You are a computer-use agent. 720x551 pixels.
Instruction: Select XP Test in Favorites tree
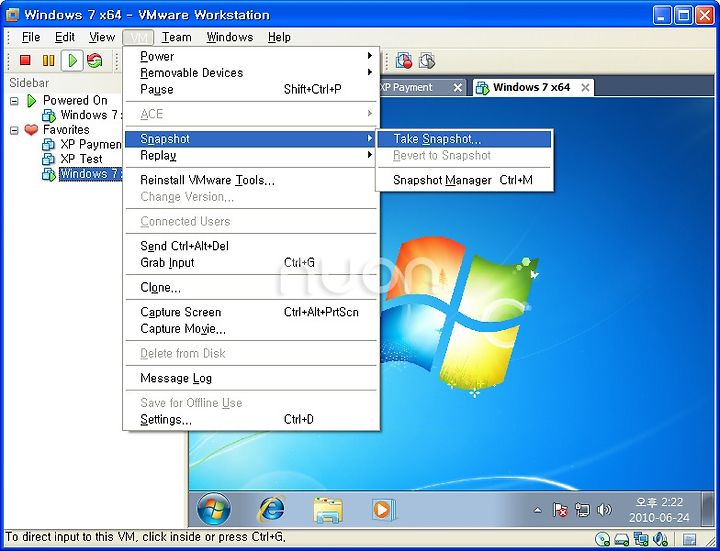72,159
